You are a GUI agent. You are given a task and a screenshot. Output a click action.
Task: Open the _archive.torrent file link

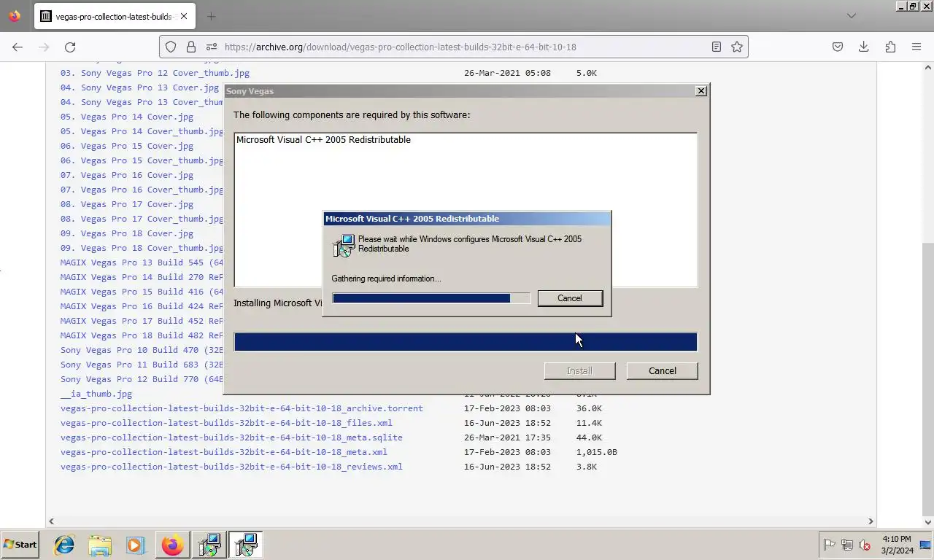pos(242,408)
